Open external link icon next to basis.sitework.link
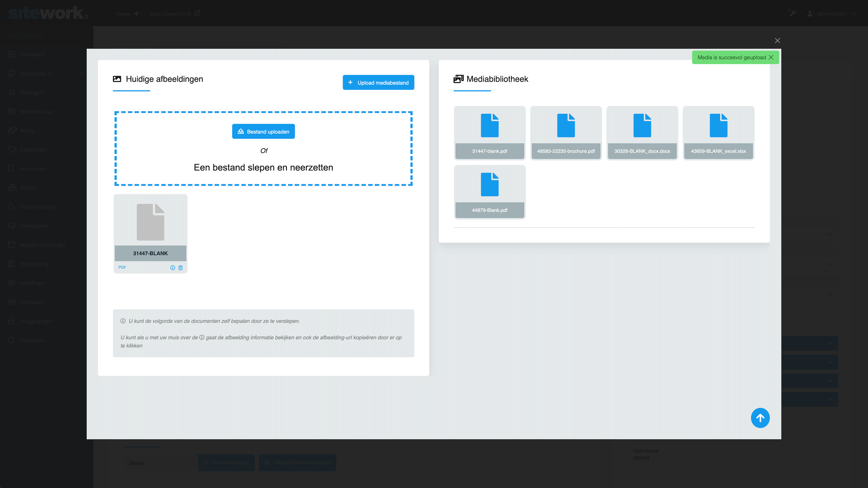This screenshot has width=868, height=488. pos(198,13)
